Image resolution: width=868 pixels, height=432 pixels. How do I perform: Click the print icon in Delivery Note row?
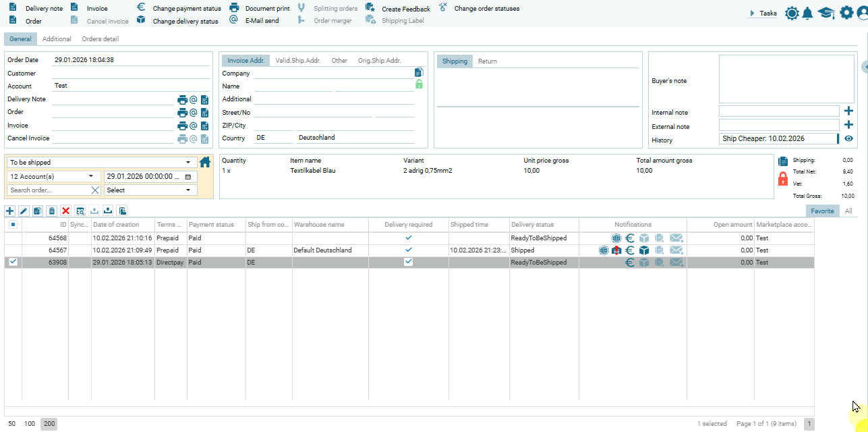pyautogui.click(x=182, y=99)
